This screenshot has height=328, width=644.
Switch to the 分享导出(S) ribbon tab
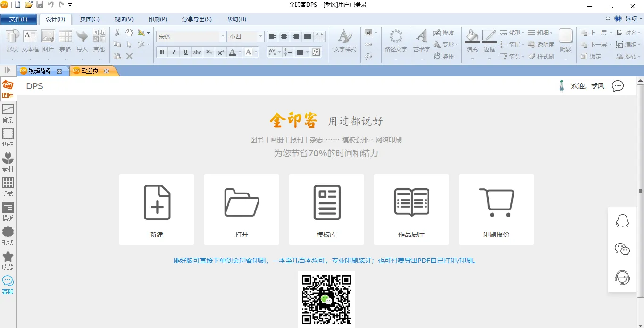click(197, 19)
